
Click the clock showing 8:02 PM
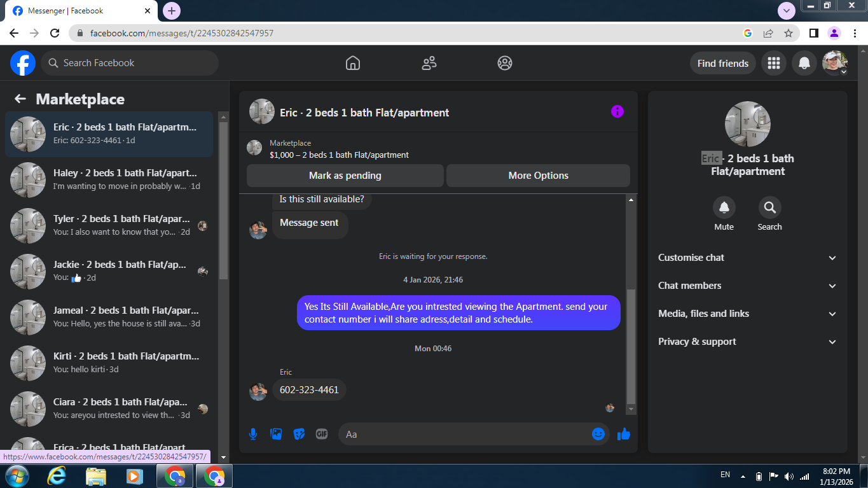click(836, 471)
